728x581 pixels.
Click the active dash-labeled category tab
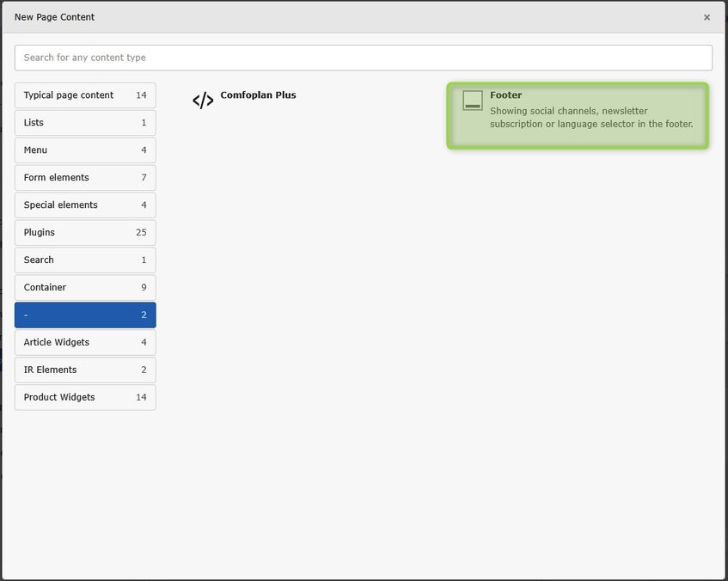pyautogui.click(x=85, y=315)
